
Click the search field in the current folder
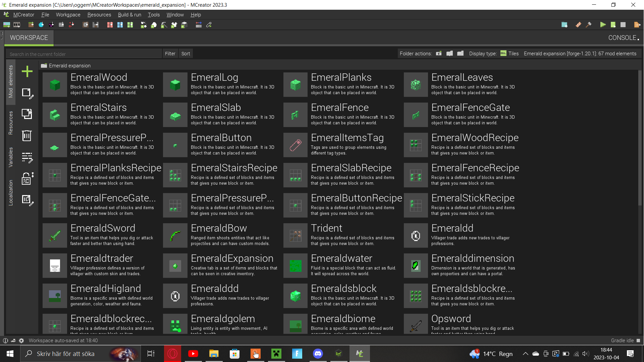[84, 54]
